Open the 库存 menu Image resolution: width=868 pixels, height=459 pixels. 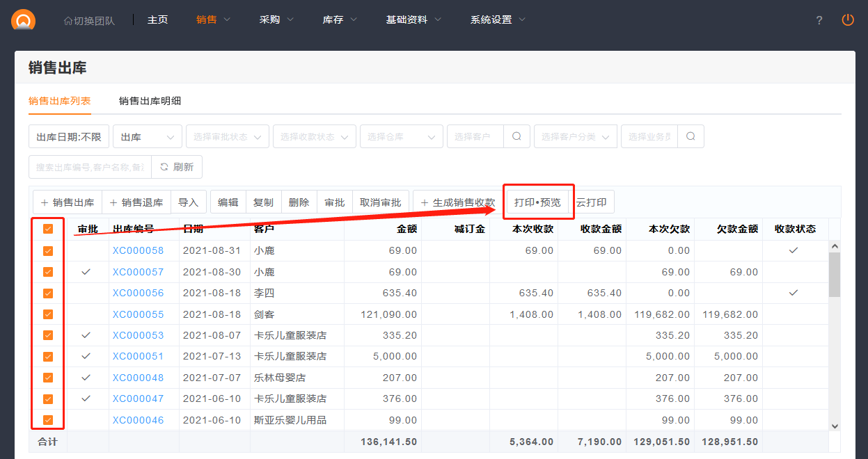[x=340, y=19]
